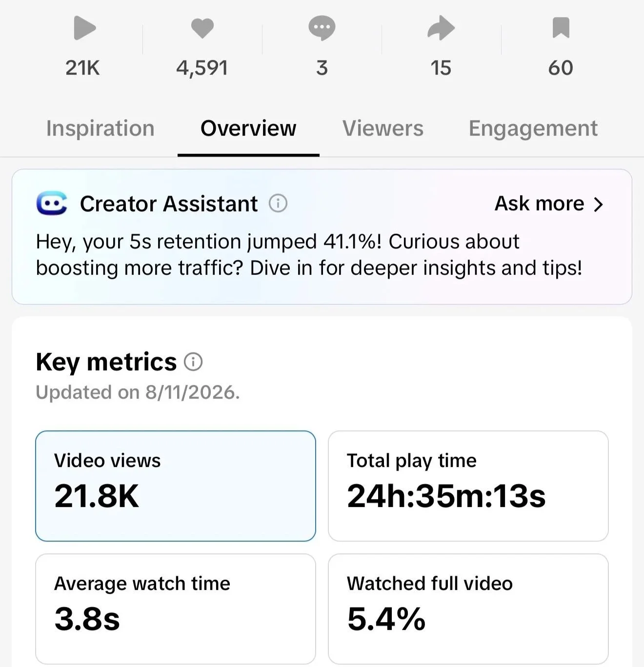Tap the bookmark saves icon

(x=561, y=28)
